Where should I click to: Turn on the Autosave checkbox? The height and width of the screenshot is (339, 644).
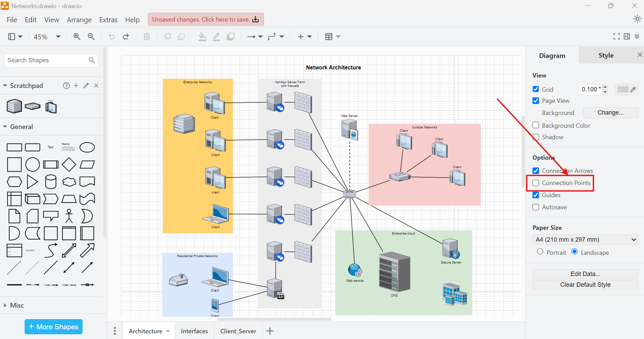point(536,207)
